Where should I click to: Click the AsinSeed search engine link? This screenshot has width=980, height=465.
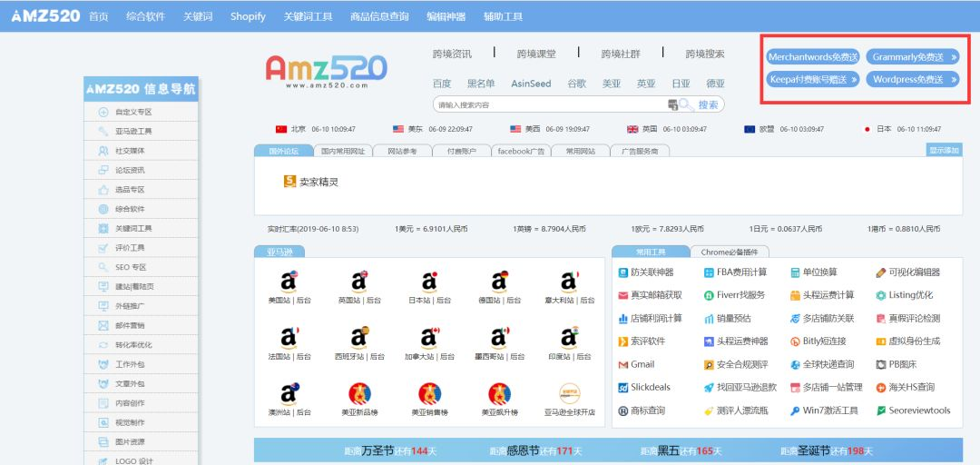pos(531,84)
